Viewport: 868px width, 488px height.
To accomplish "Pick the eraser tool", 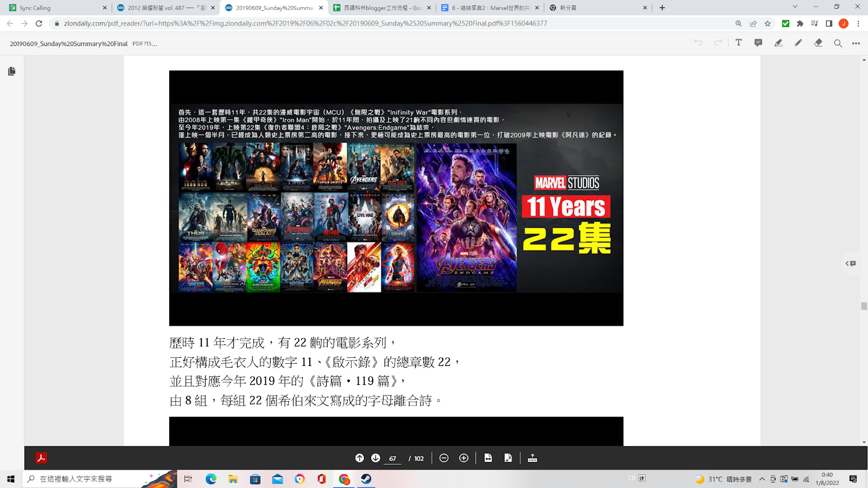I will pyautogui.click(x=818, y=43).
